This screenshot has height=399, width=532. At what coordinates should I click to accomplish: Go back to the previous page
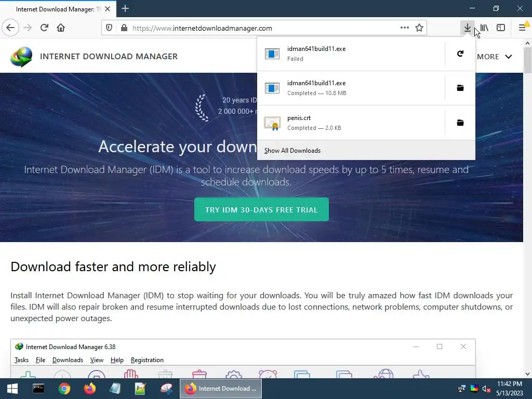10,28
